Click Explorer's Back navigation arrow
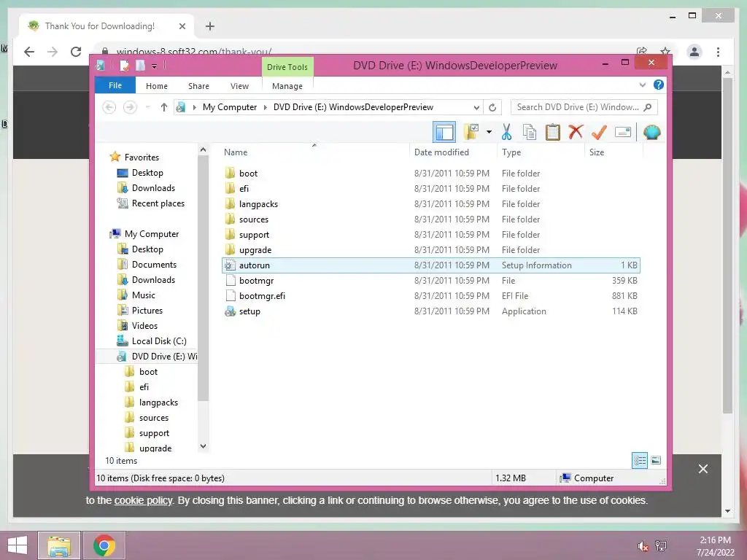The height and width of the screenshot is (560, 747). [x=109, y=107]
